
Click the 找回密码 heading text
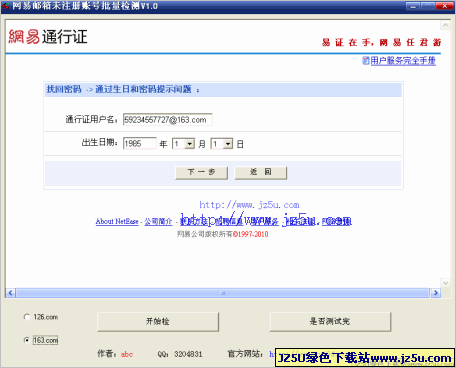[64, 89]
